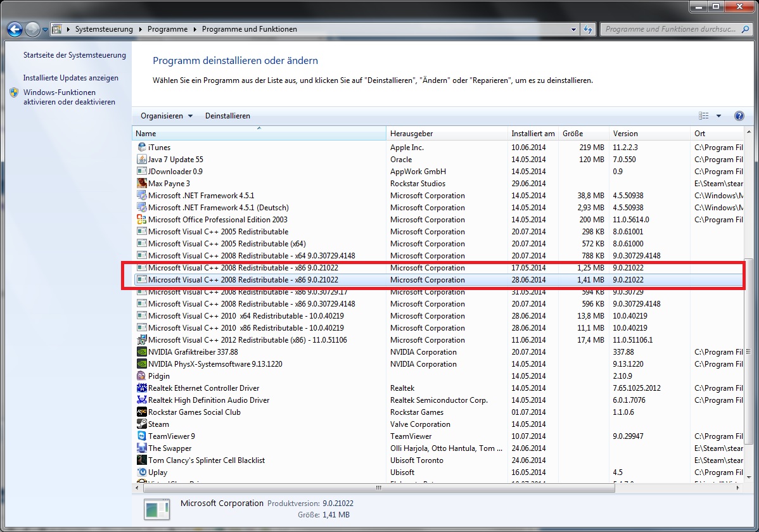Select the Steam icon
The image size is (759, 532).
click(142, 424)
